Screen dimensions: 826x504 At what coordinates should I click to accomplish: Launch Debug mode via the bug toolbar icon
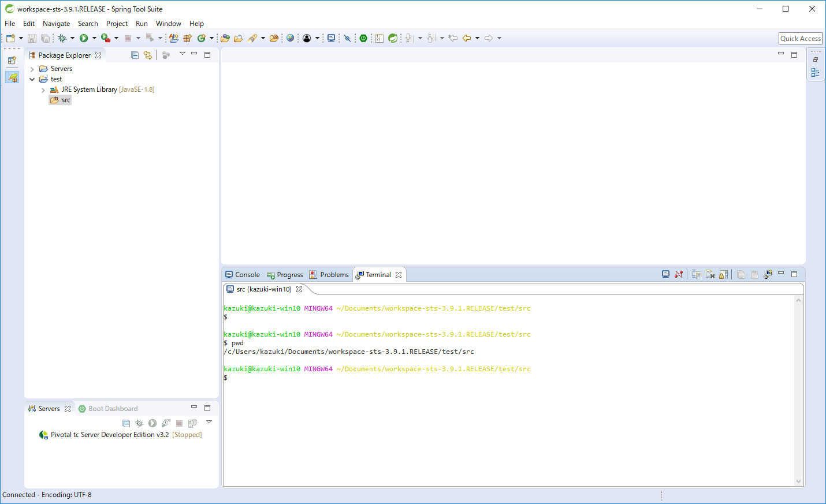pyautogui.click(x=62, y=38)
